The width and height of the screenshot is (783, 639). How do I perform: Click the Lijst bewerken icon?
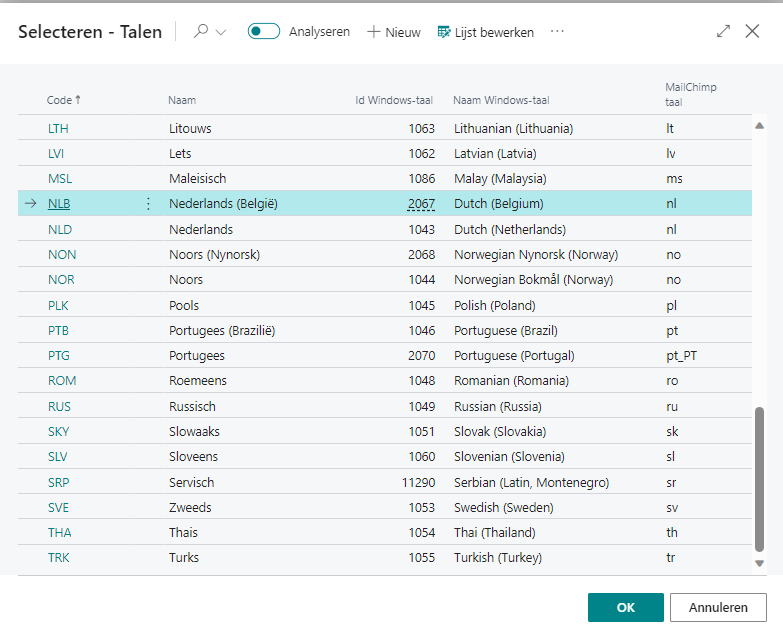coord(444,32)
